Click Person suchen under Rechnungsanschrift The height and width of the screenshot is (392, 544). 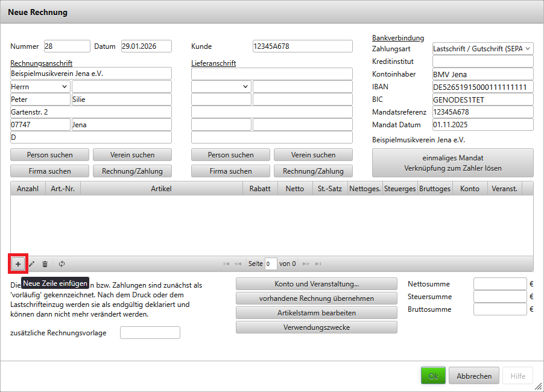coord(49,155)
